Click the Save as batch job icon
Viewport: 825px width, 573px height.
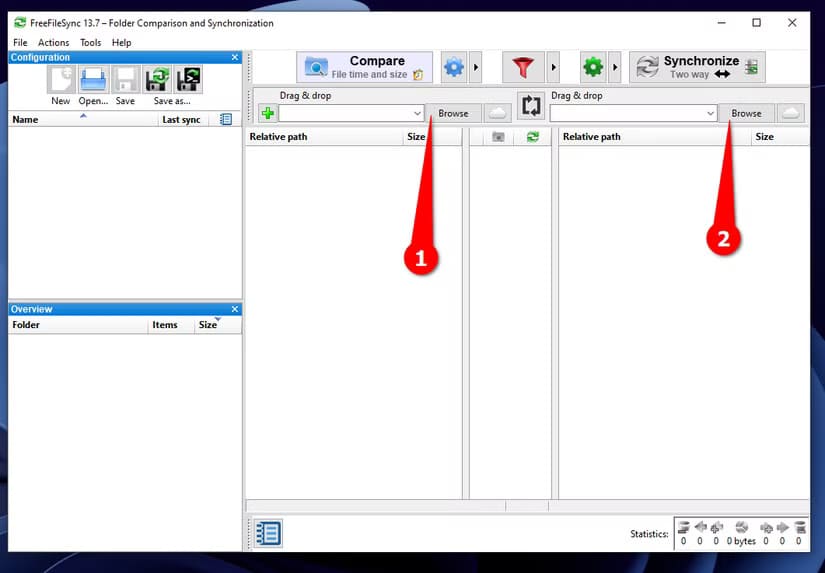click(x=188, y=79)
